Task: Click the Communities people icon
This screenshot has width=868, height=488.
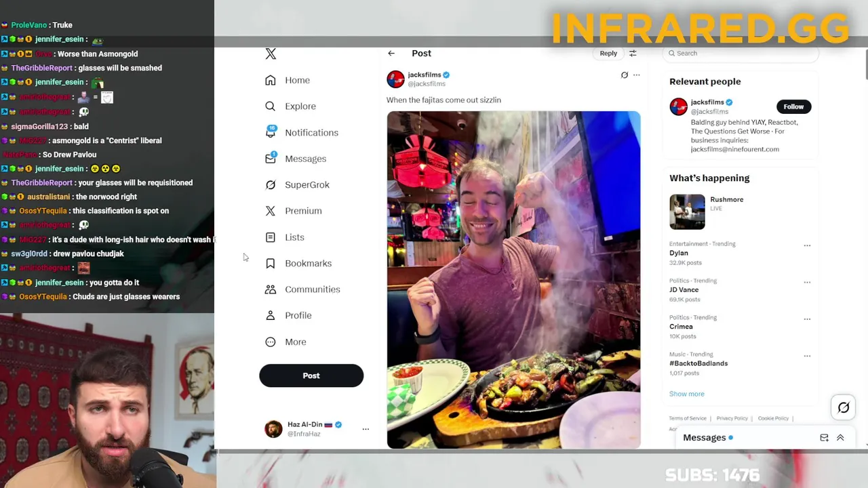Action: [x=271, y=289]
